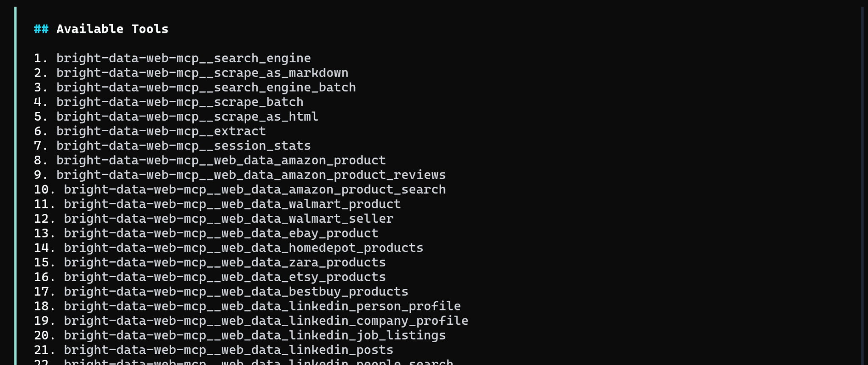Click the session_stats tool line
Viewport: 868px width, 365px height.
pyautogui.click(x=183, y=146)
